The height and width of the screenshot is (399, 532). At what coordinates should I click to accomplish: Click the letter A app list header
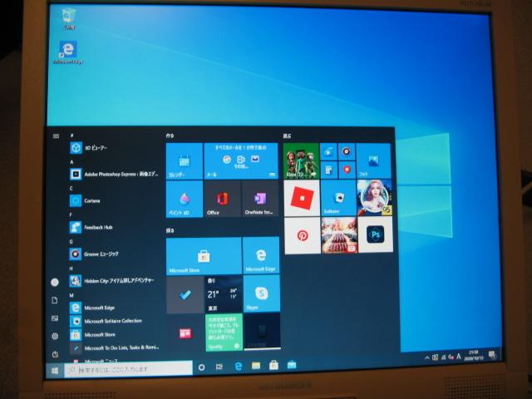71,162
